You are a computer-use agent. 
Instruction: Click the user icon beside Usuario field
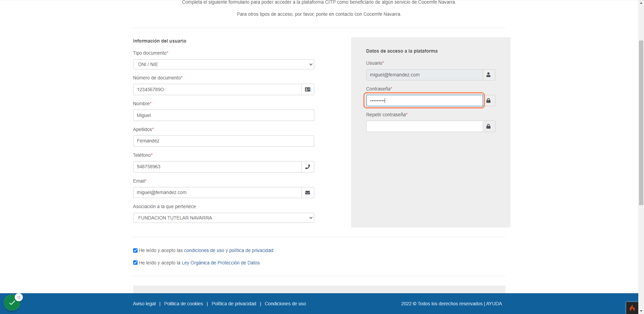489,75
